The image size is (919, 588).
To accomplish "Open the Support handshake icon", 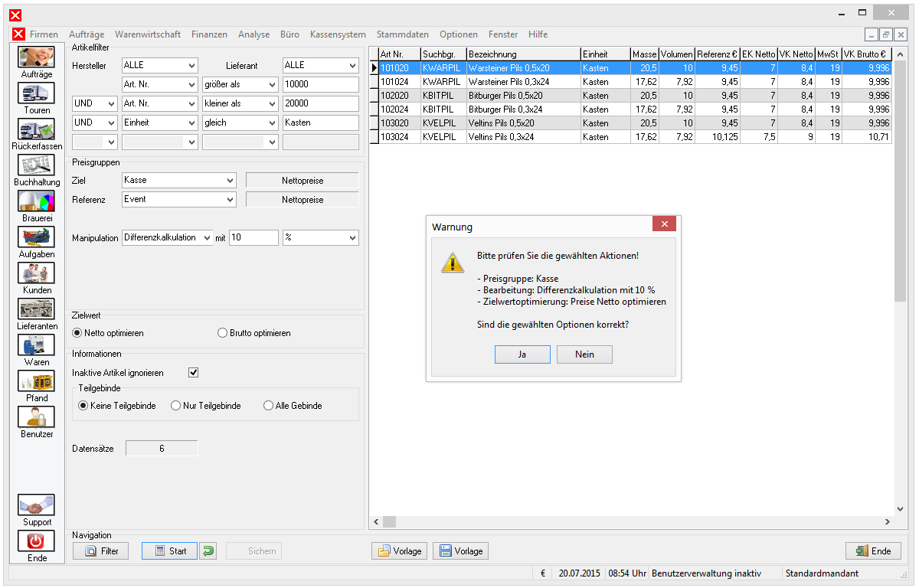I will tap(36, 505).
